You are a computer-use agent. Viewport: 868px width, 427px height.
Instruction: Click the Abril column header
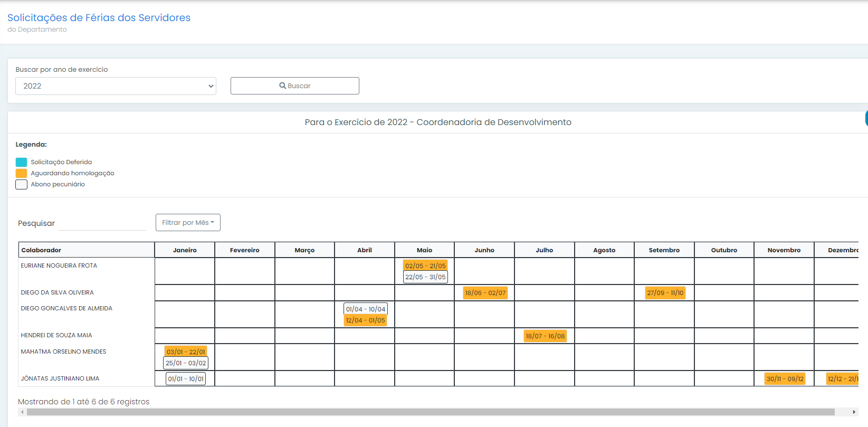click(365, 250)
